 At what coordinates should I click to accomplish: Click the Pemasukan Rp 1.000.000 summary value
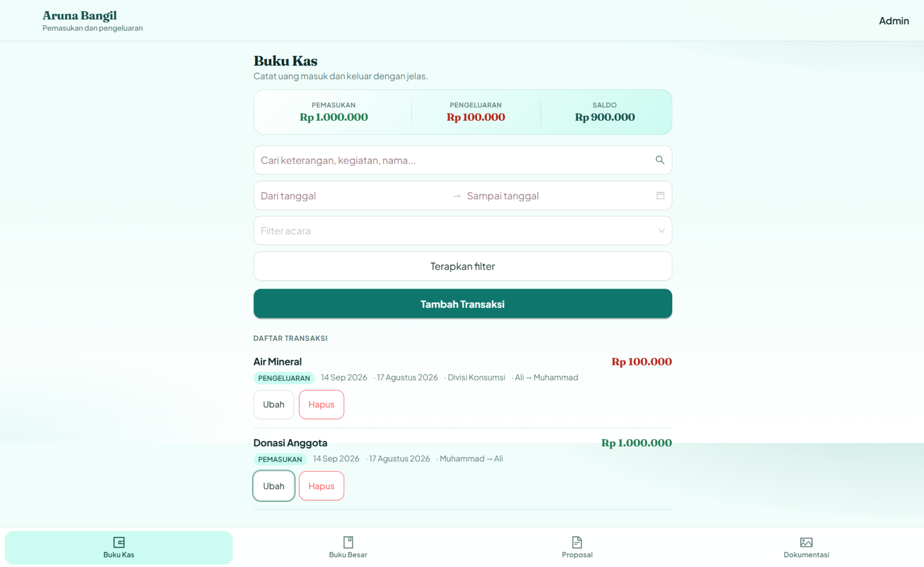point(334,117)
